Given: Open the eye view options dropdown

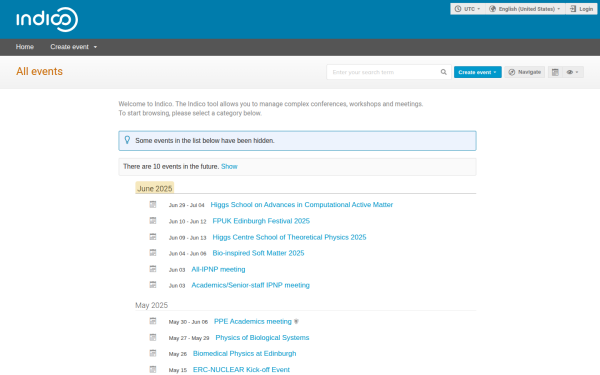Looking at the screenshot, I should coord(573,72).
